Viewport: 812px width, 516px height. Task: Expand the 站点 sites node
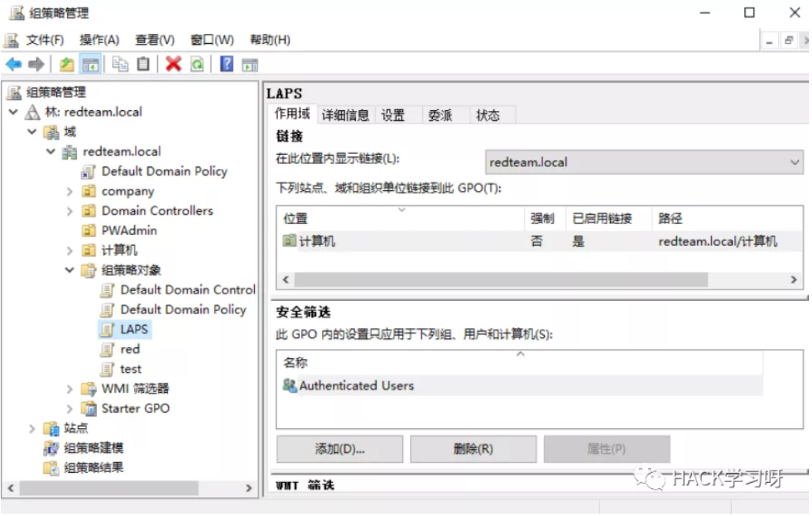pos(32,428)
